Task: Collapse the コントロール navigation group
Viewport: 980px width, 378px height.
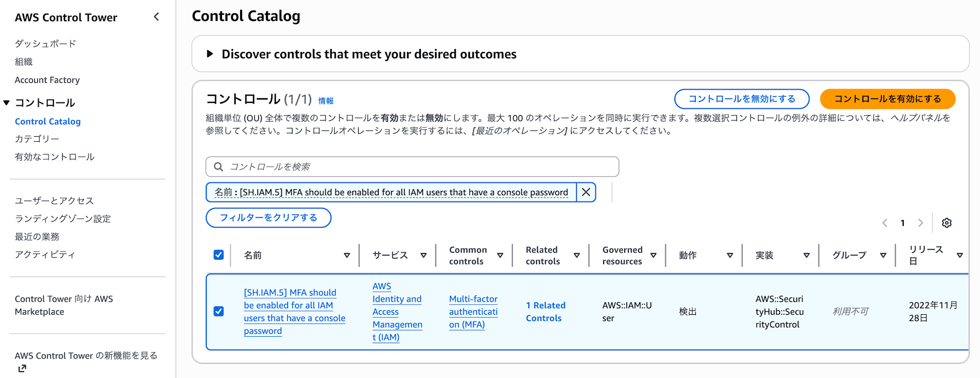Action: point(6,103)
